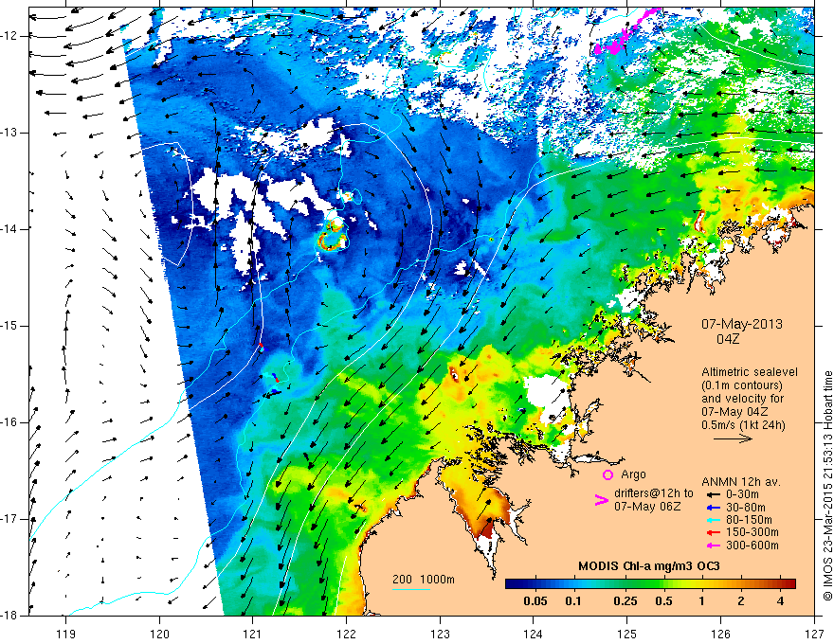Click the dark red end of the chlorophyll colorbar
Image resolution: width=834 pixels, height=644 pixels.
pyautogui.click(x=789, y=583)
